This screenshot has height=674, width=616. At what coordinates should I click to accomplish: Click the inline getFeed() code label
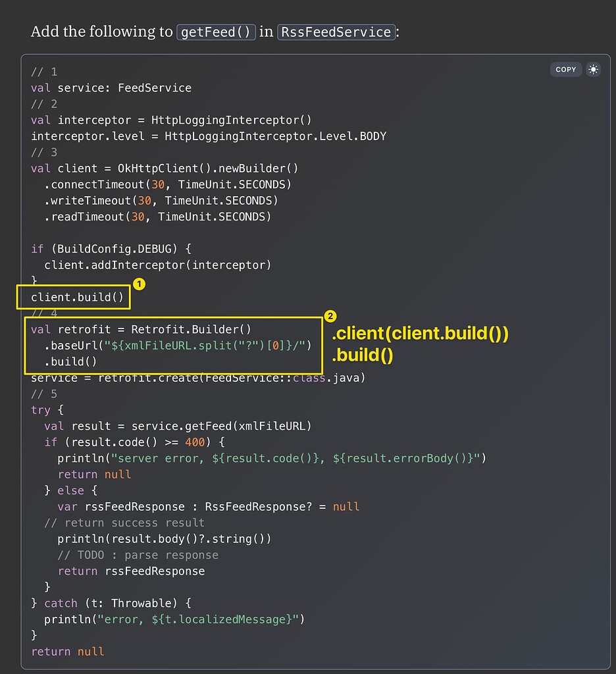216,32
